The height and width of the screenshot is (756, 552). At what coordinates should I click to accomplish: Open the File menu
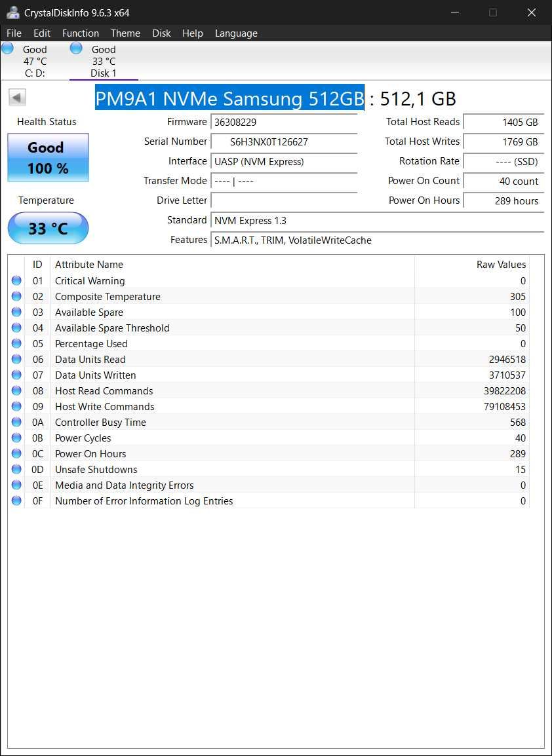coord(14,33)
